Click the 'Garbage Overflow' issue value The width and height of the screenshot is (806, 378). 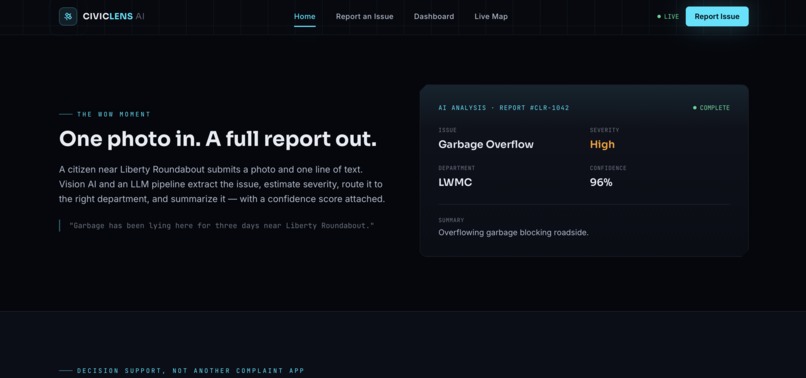pyautogui.click(x=486, y=145)
